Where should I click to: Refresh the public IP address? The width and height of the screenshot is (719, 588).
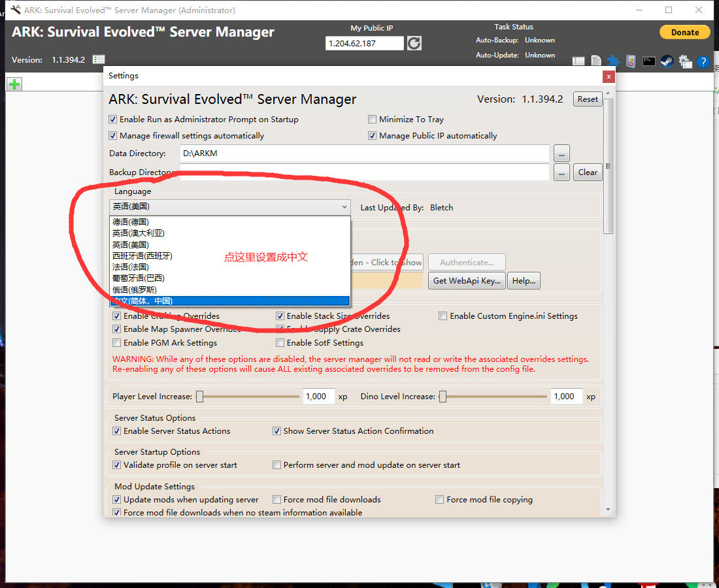point(414,44)
